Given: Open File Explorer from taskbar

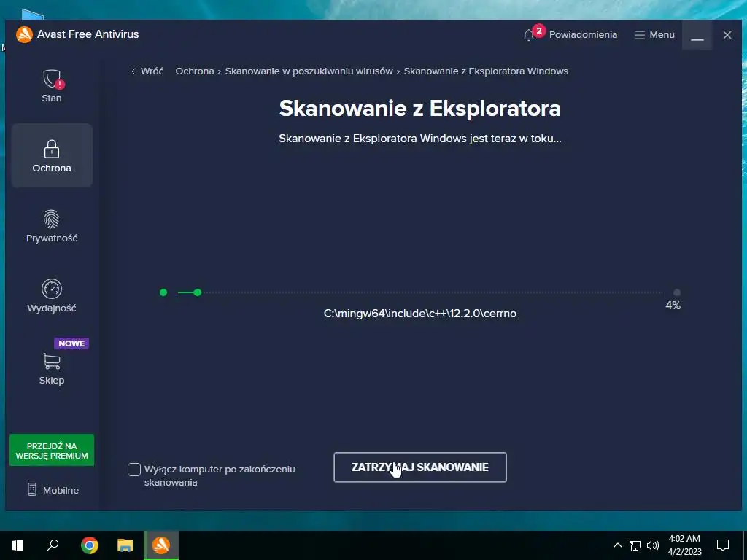Looking at the screenshot, I should pyautogui.click(x=125, y=545).
